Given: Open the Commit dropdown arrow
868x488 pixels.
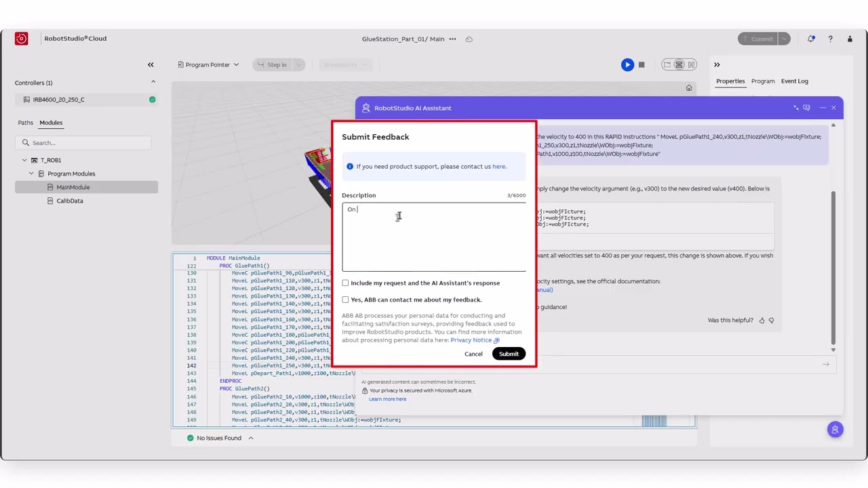Looking at the screenshot, I should (785, 39).
